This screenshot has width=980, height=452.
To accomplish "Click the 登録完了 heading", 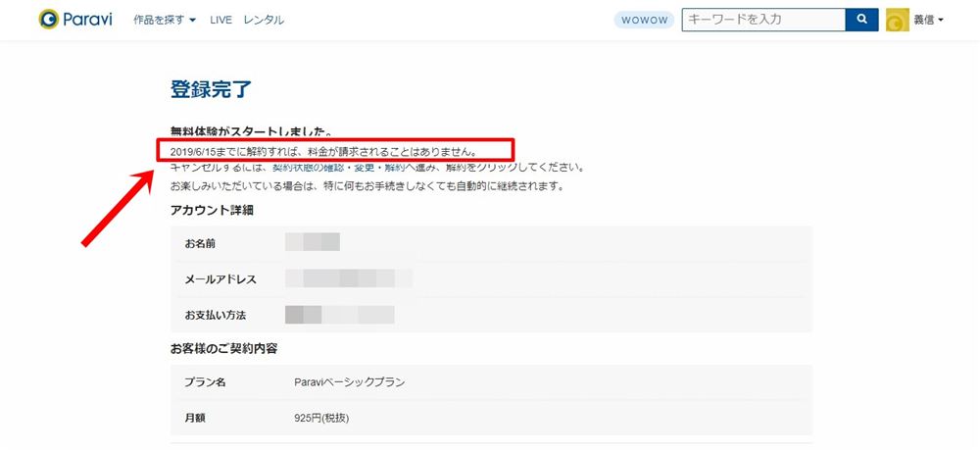I will tap(211, 89).
